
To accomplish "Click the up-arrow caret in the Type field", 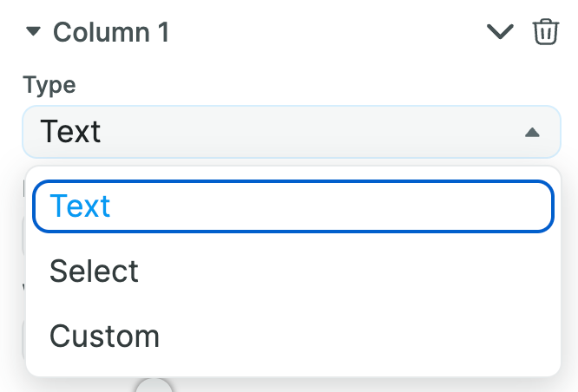I will click(x=532, y=133).
